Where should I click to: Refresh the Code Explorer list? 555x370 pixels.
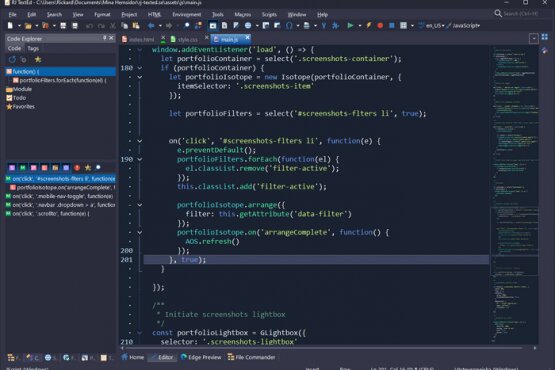tap(12, 59)
